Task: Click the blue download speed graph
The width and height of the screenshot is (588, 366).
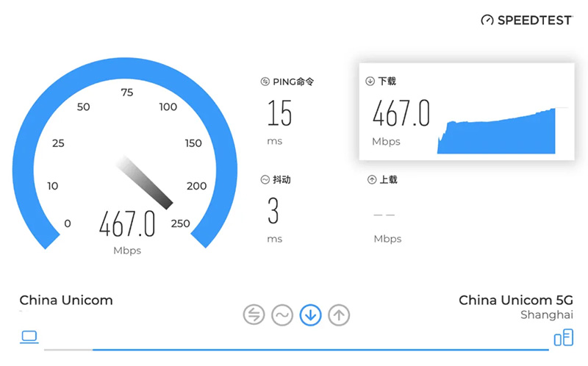Action: tap(497, 133)
